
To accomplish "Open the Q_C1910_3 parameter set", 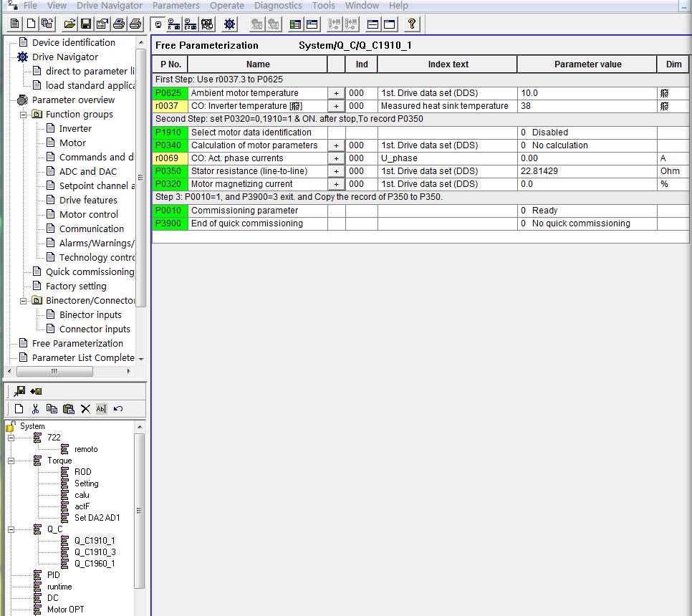I will click(95, 552).
